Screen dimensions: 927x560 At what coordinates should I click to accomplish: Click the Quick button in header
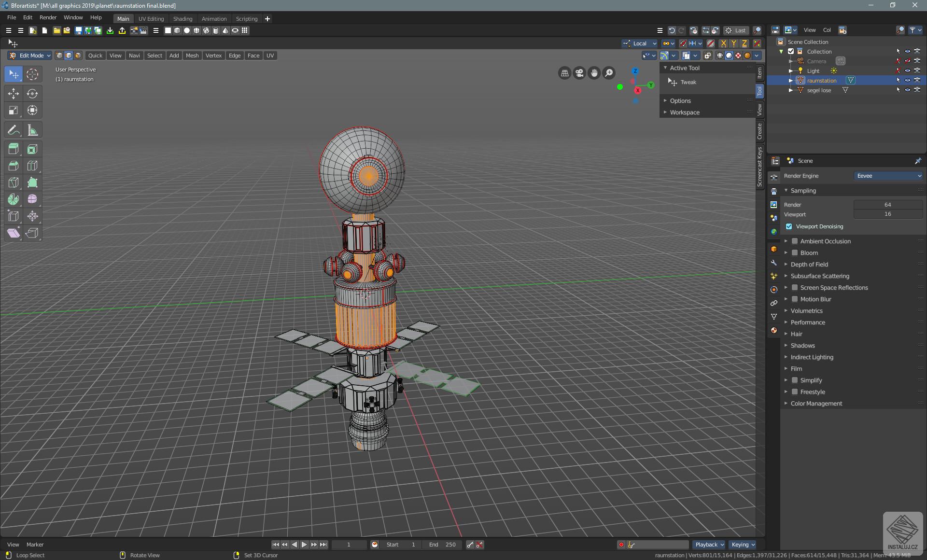coord(95,56)
